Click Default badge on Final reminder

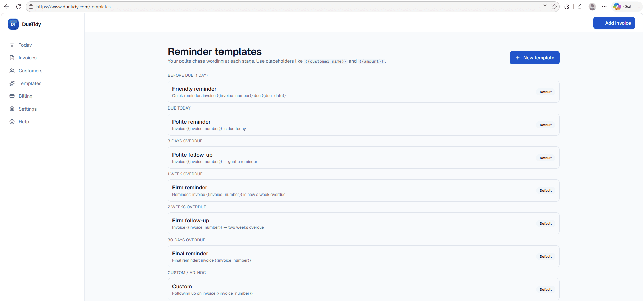546,256
